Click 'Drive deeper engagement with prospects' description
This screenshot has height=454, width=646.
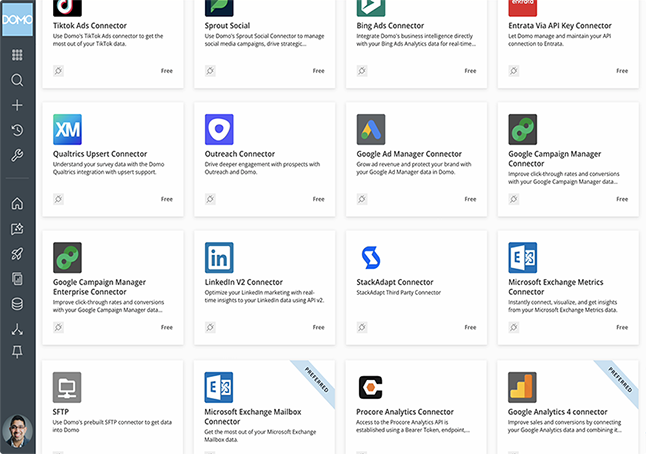point(262,168)
